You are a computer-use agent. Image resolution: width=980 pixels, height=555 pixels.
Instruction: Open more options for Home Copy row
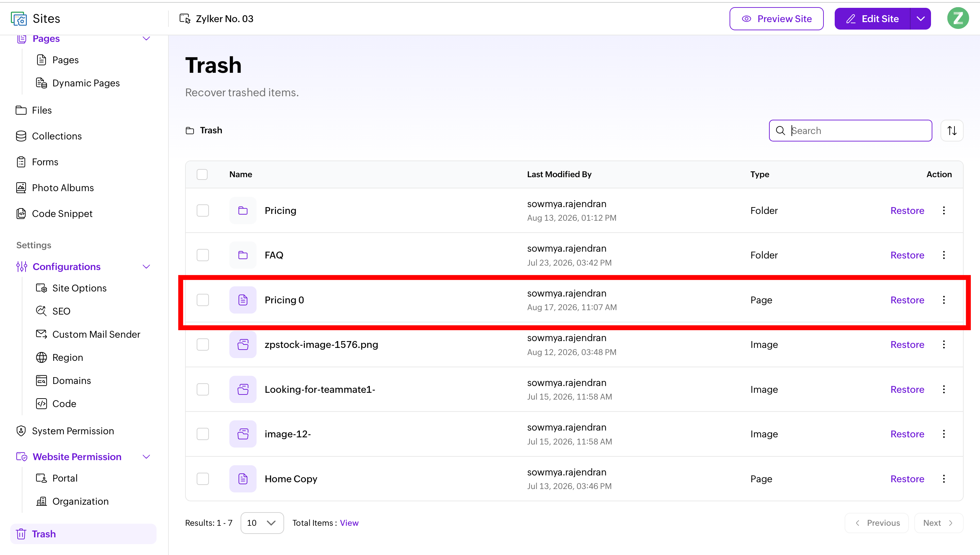(944, 479)
